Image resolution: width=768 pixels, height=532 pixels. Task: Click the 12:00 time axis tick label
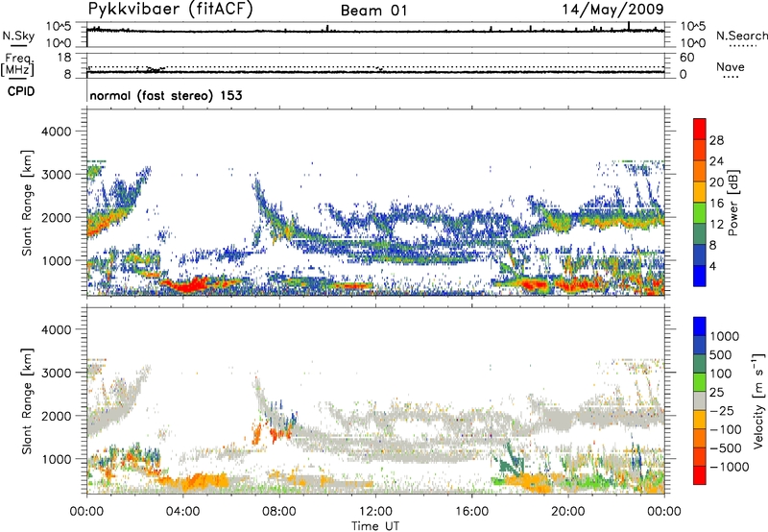(x=375, y=512)
